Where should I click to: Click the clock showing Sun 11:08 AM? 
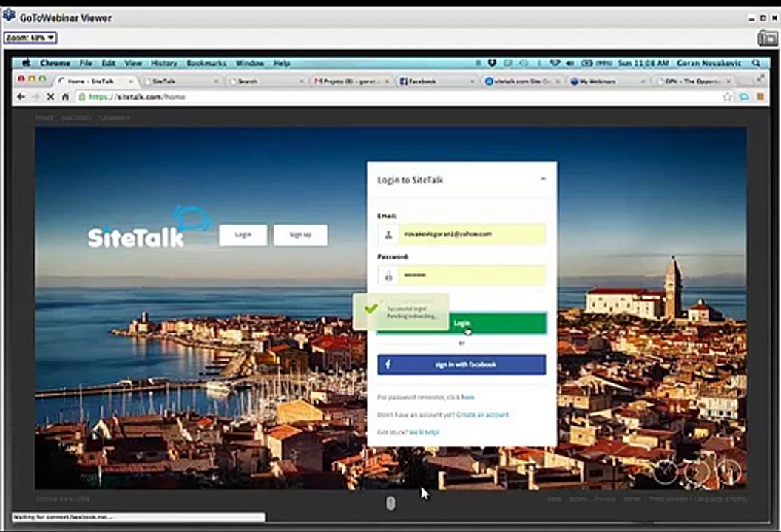coord(643,64)
